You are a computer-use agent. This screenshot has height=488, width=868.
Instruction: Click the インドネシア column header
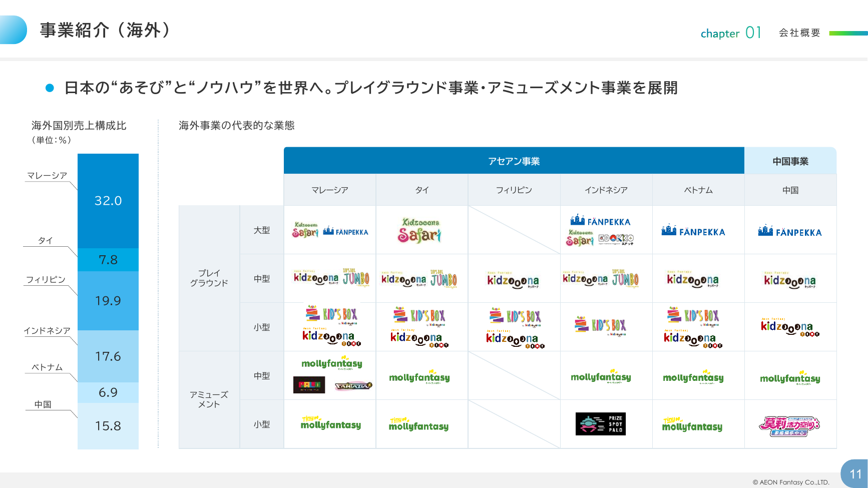pyautogui.click(x=606, y=190)
